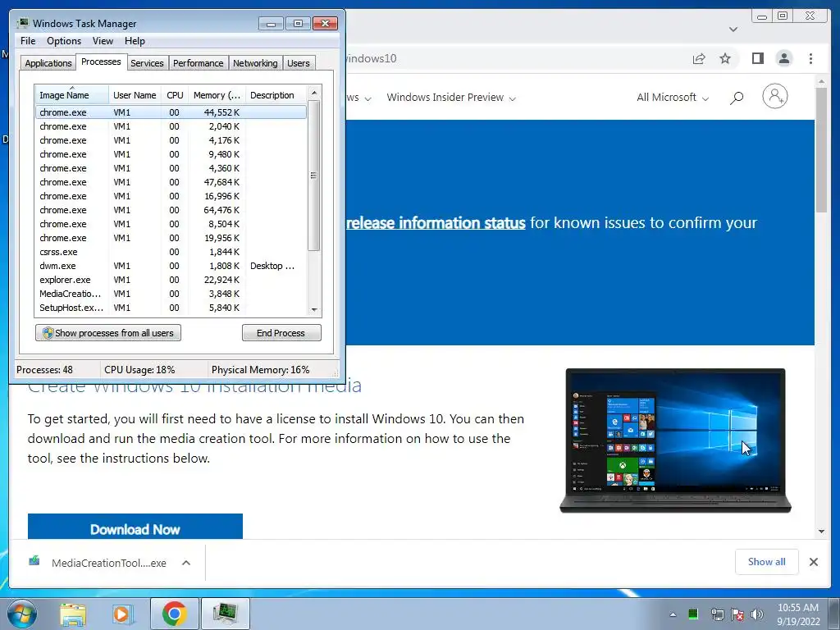The width and height of the screenshot is (840, 630).
Task: Click the process list scrollbar thumb
Action: tap(314, 176)
